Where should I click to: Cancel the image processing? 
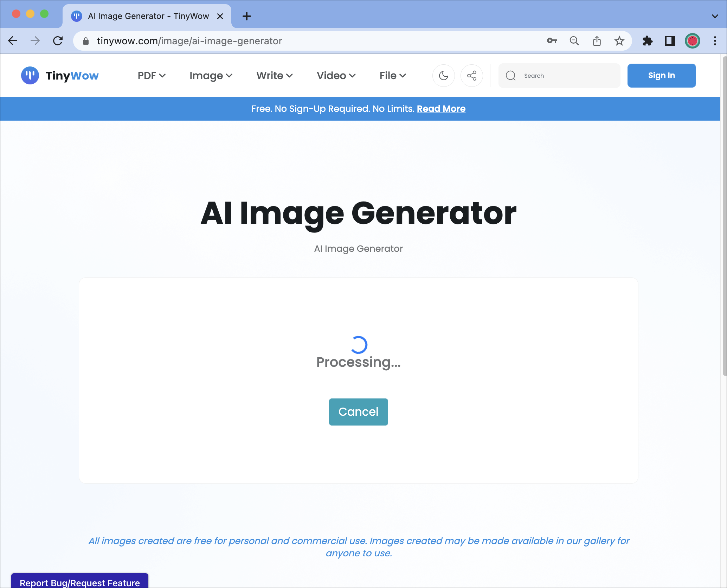pos(358,412)
